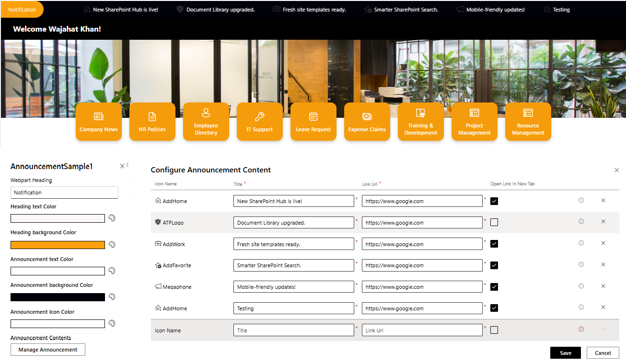Pick the Heading background Color swatch
The width and height of the screenshot is (626, 364).
point(58,244)
